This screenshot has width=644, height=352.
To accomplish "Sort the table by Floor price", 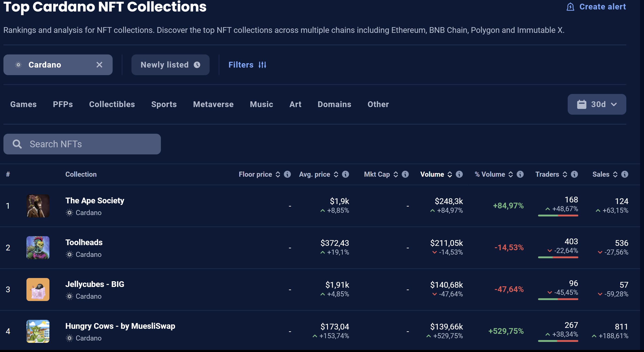I will pyautogui.click(x=278, y=174).
